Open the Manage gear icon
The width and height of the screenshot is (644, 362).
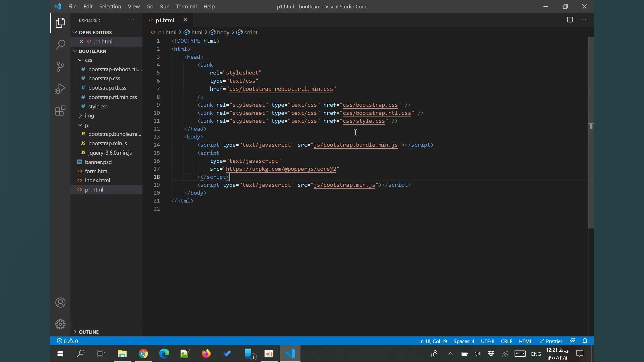pos(60,324)
